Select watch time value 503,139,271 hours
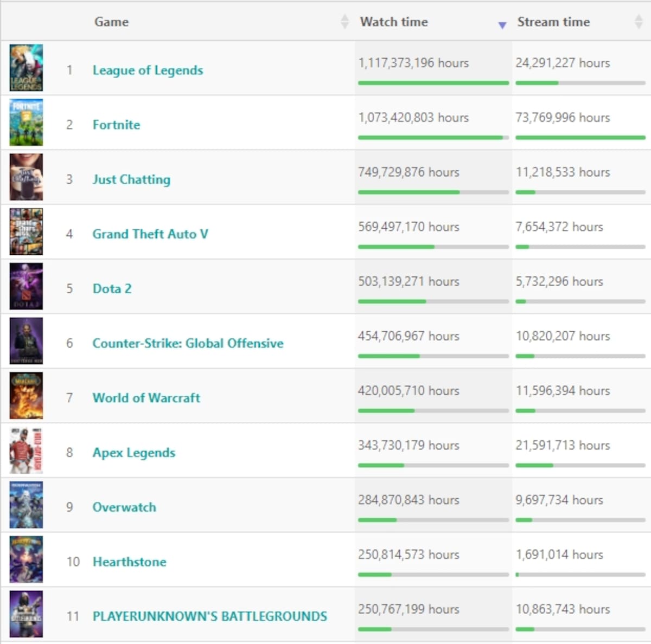Image resolution: width=651 pixels, height=644 pixels. [409, 281]
